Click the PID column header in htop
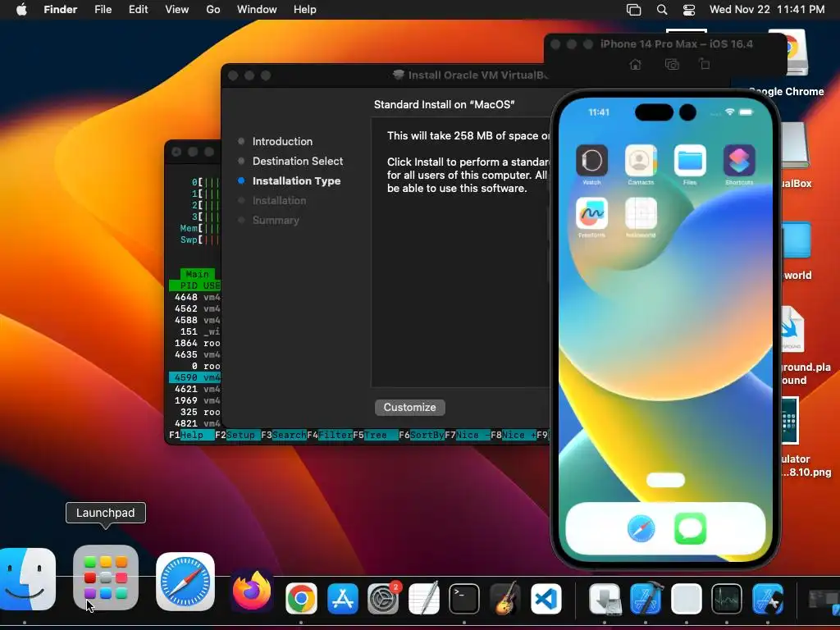Image resolution: width=840 pixels, height=630 pixels. [189, 285]
